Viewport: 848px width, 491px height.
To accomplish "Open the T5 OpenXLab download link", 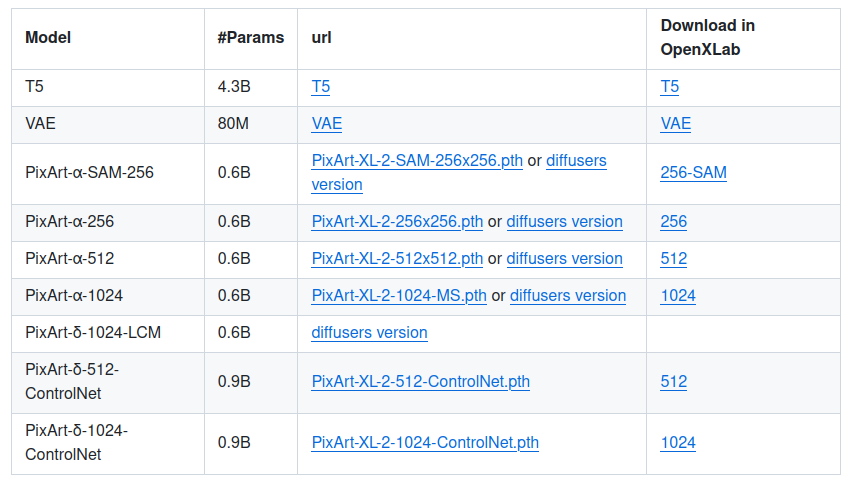I will 669,87.
